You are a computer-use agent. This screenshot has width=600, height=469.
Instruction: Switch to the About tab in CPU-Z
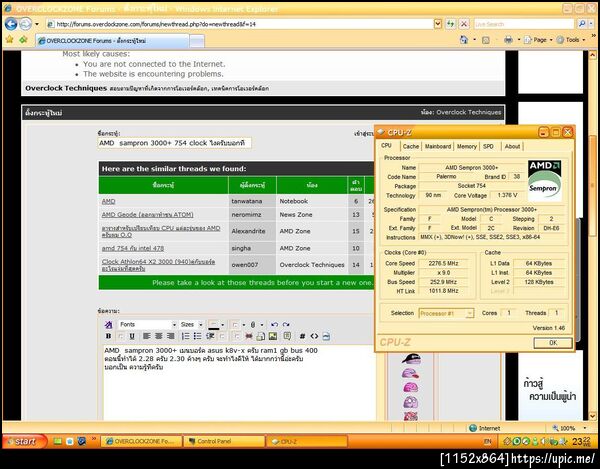(x=512, y=147)
